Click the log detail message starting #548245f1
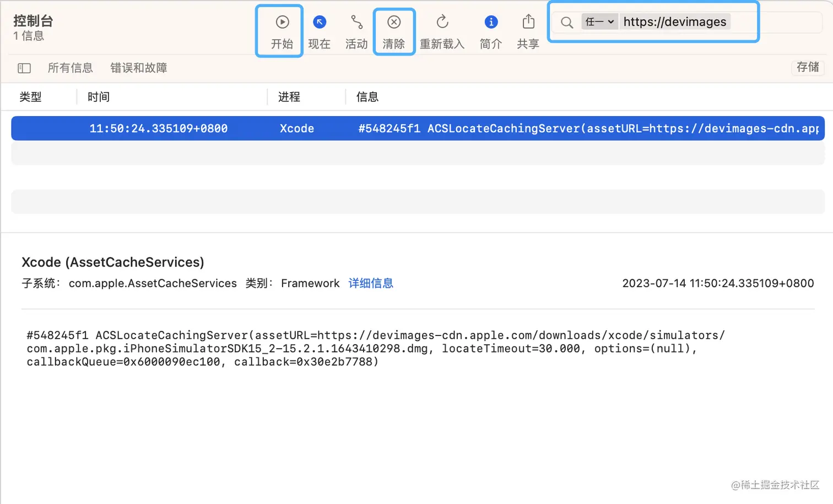This screenshot has height=504, width=833. pyautogui.click(x=376, y=348)
